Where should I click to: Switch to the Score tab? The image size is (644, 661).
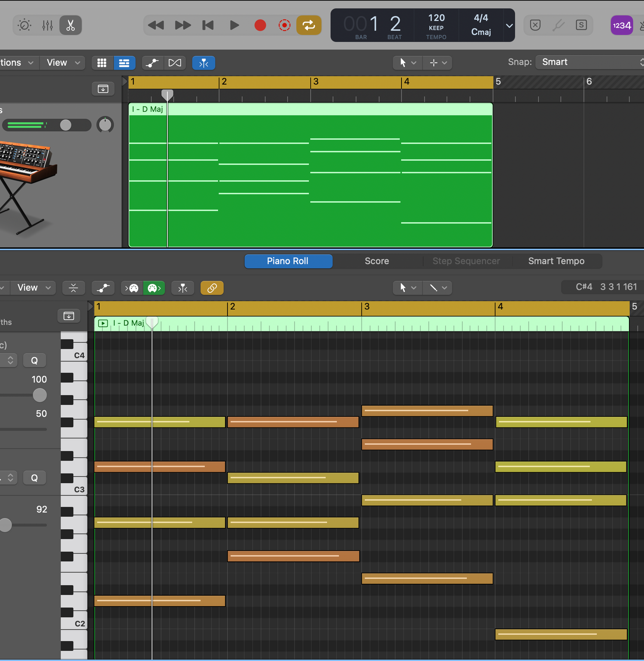coord(377,261)
